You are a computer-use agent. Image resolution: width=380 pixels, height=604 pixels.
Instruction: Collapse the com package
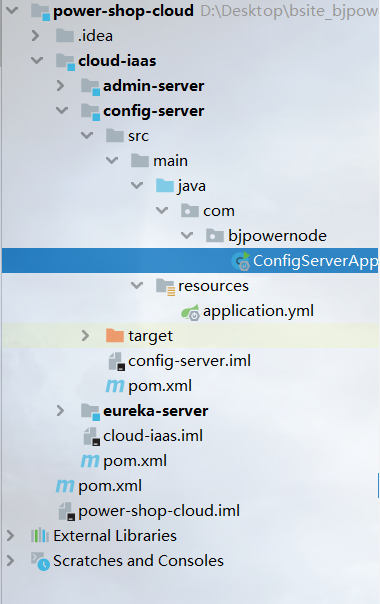[162, 211]
